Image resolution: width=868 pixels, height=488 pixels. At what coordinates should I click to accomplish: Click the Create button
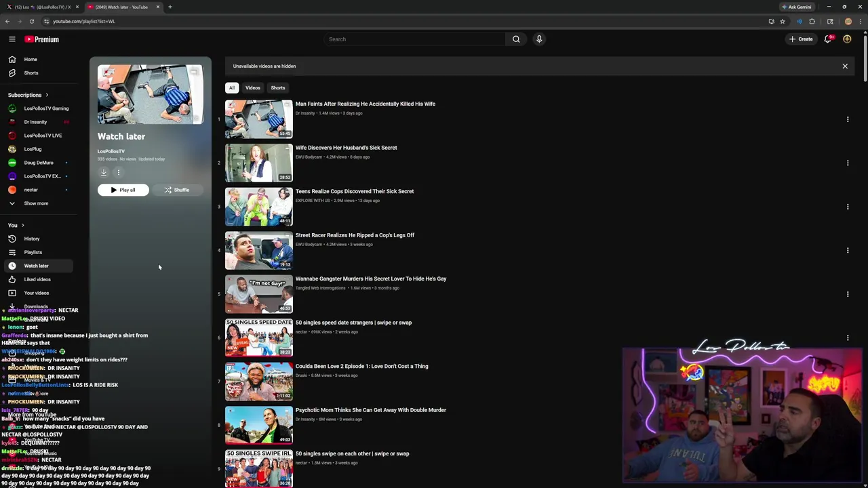(x=801, y=39)
